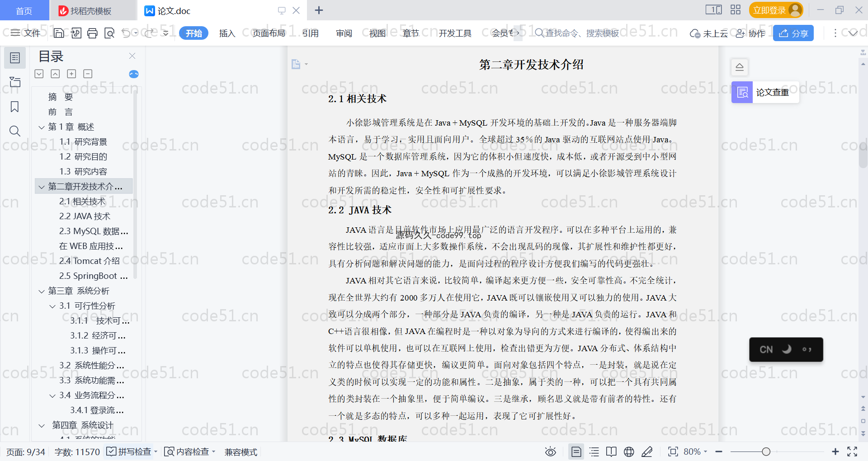
Task: Click the 协作 collaborate button
Action: tap(750, 33)
